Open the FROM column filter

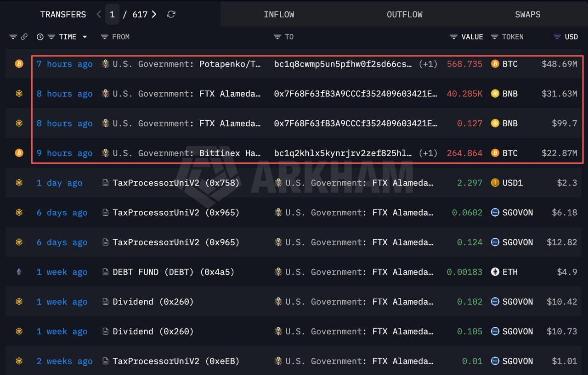(x=105, y=37)
